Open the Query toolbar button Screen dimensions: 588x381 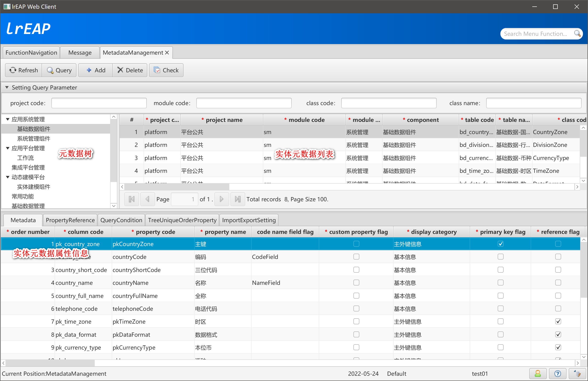pyautogui.click(x=59, y=70)
